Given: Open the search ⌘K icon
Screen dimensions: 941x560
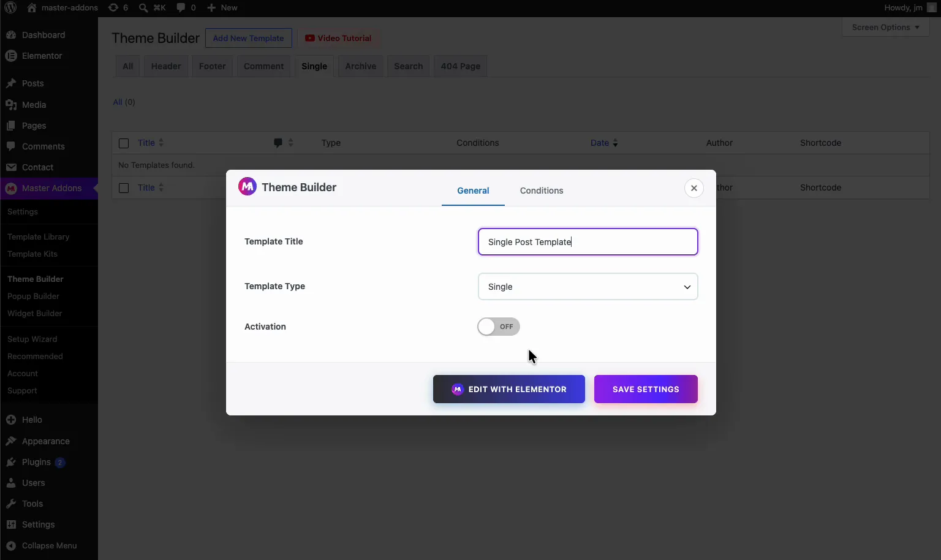Looking at the screenshot, I should coord(143,8).
